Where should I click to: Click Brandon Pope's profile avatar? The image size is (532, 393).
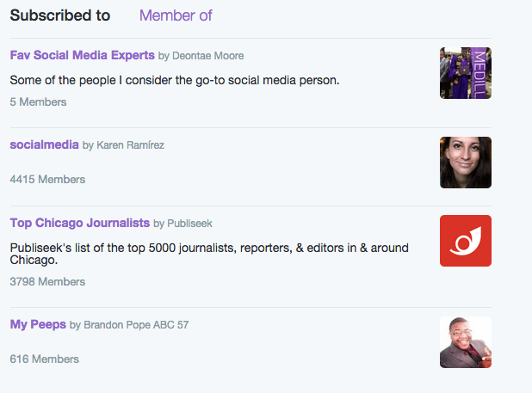pos(466,342)
